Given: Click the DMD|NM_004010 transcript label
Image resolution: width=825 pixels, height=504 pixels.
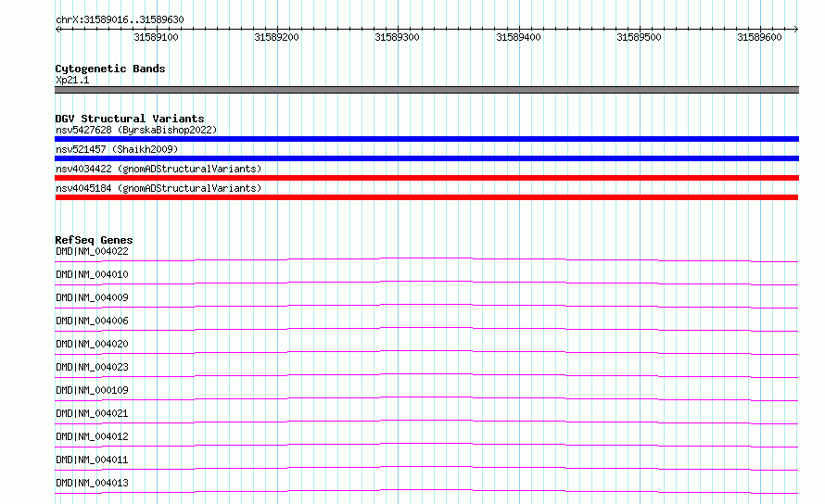Looking at the screenshot, I should coord(92,274).
